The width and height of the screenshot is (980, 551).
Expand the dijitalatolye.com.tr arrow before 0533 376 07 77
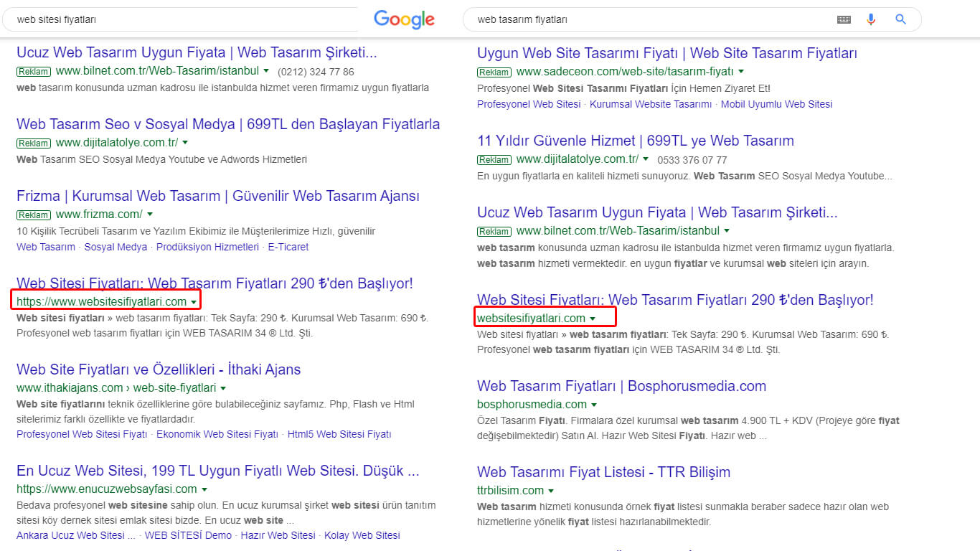click(x=646, y=159)
